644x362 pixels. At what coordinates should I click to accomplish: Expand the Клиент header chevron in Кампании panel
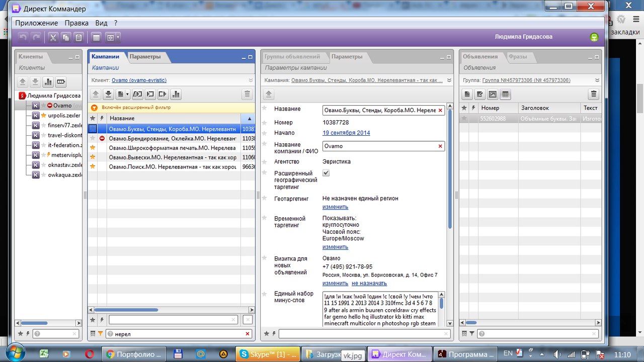251,80
